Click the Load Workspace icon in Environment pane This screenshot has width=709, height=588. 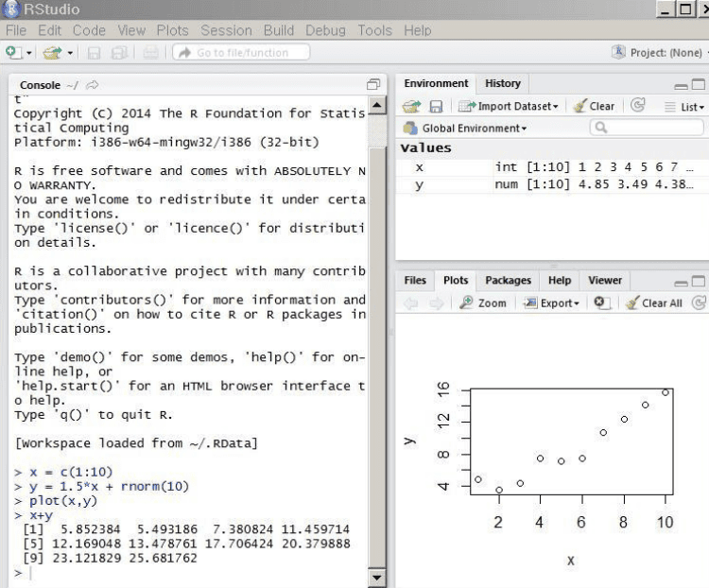tap(412, 107)
